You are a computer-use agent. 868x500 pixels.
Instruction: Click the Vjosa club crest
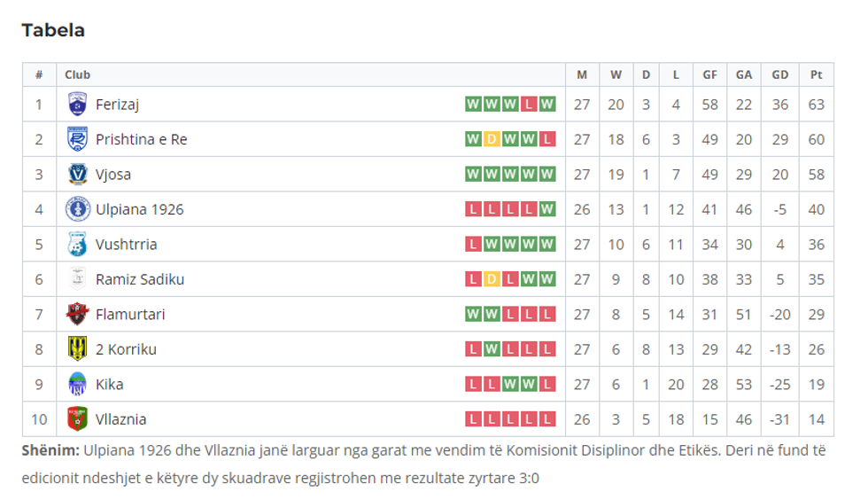coord(77,175)
